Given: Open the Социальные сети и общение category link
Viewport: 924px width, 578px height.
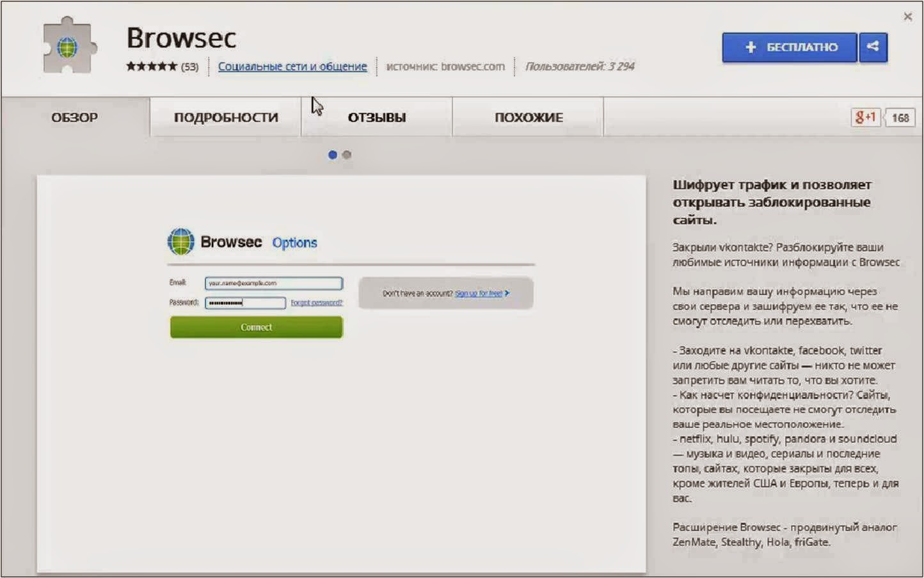Looking at the screenshot, I should pyautogui.click(x=292, y=66).
